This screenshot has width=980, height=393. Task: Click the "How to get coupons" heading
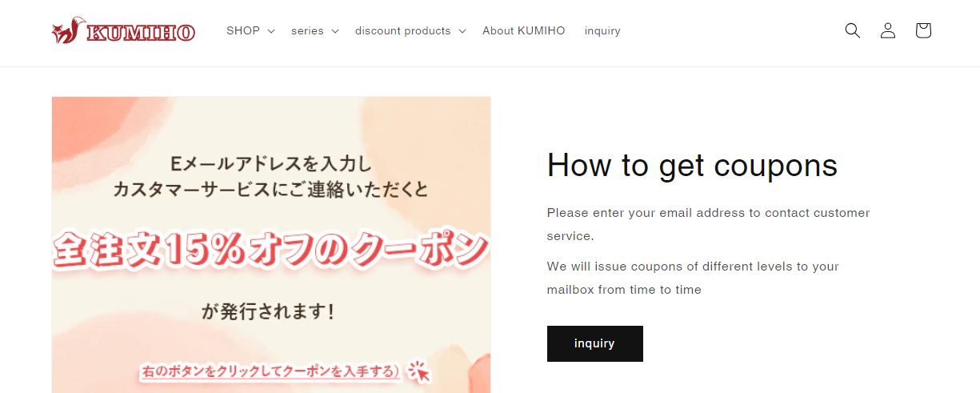click(x=692, y=166)
